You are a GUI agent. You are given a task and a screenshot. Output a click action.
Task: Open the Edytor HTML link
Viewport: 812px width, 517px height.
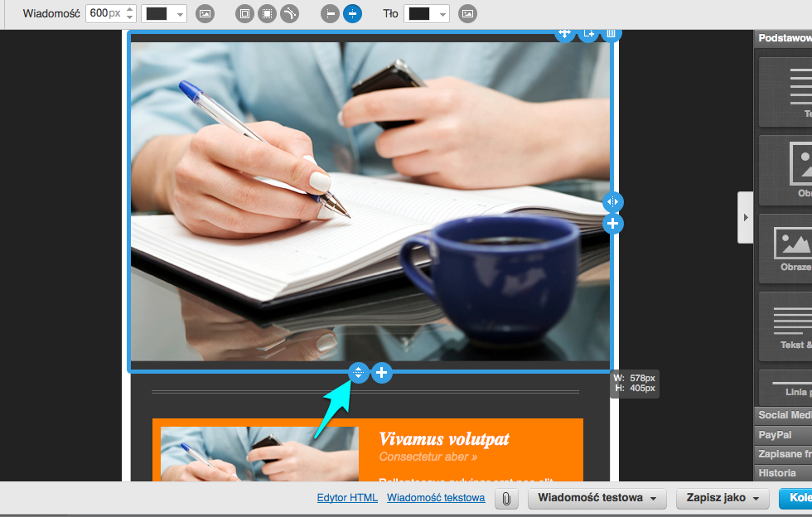[x=347, y=498]
